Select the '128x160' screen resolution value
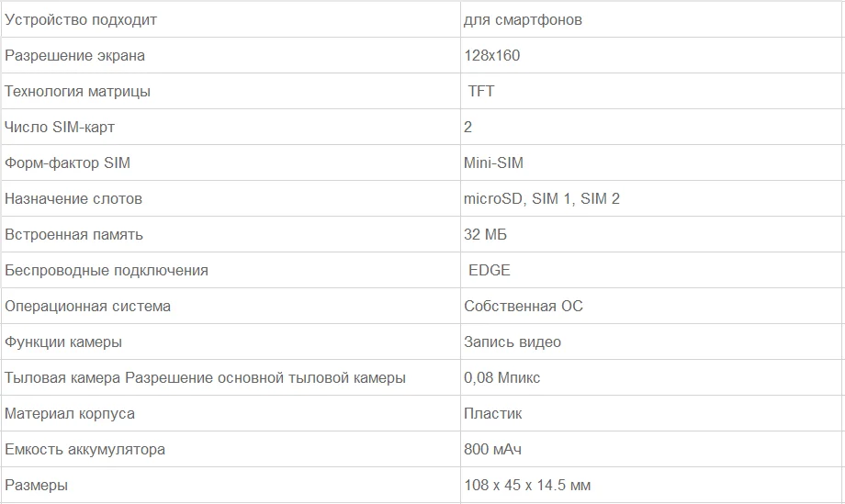The image size is (845, 504). [492, 55]
